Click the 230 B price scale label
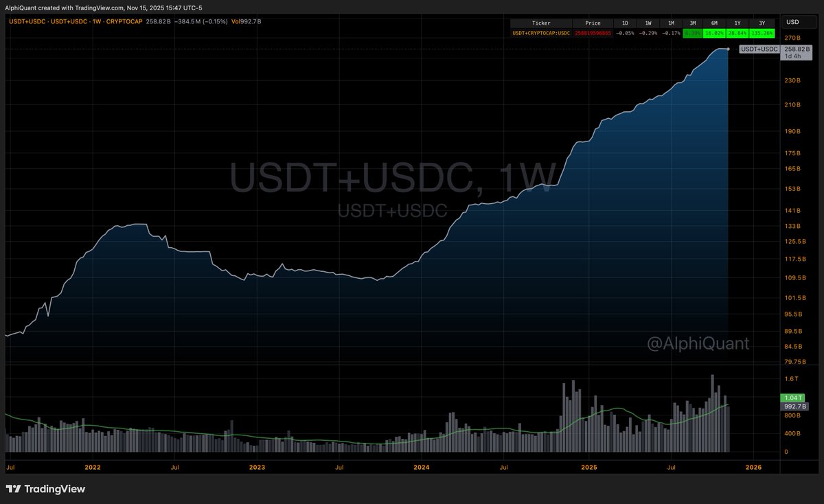Image resolution: width=824 pixels, height=504 pixels. (x=793, y=80)
